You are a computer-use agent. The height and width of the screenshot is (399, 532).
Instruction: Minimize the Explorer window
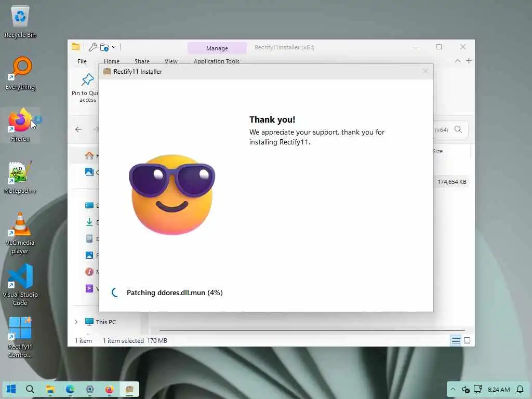pyautogui.click(x=415, y=47)
